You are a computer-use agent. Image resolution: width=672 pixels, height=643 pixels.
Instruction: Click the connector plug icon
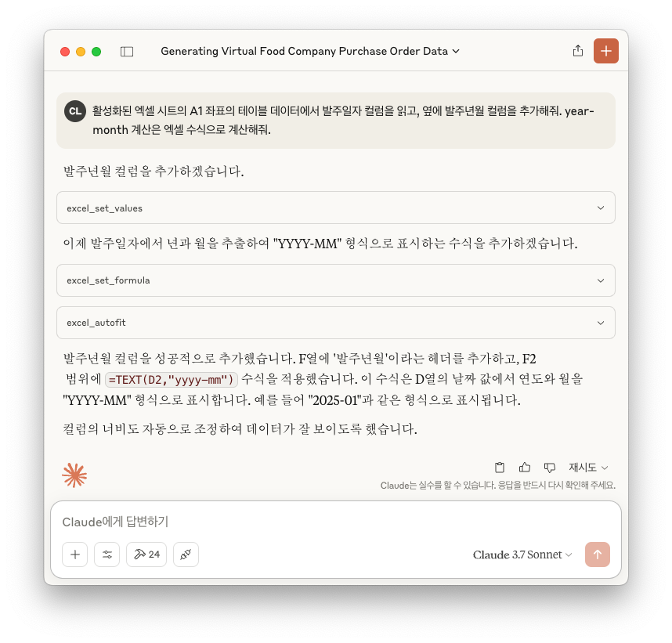tap(186, 554)
